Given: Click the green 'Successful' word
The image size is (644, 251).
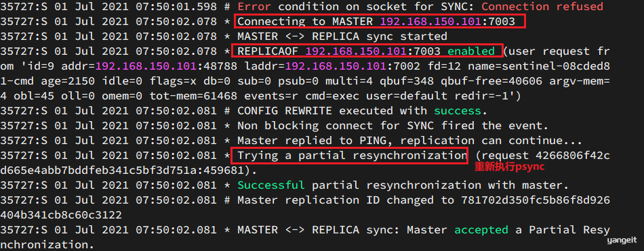Looking at the screenshot, I should click(x=271, y=185).
